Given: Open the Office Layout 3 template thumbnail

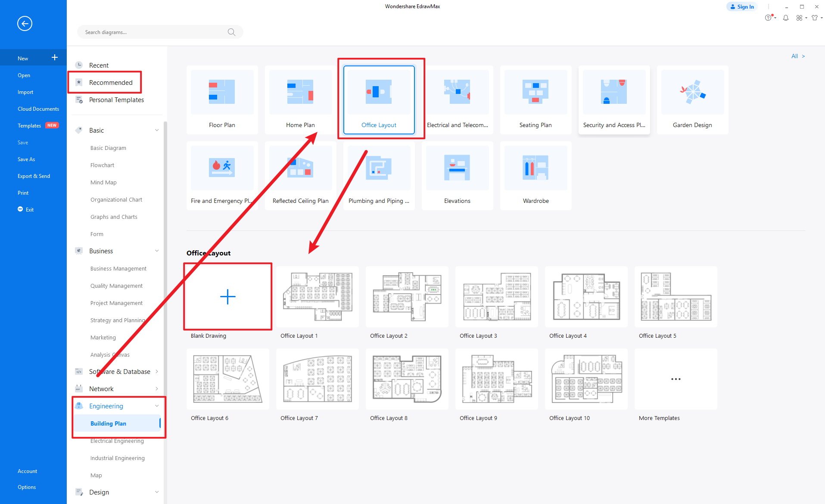Looking at the screenshot, I should click(496, 296).
